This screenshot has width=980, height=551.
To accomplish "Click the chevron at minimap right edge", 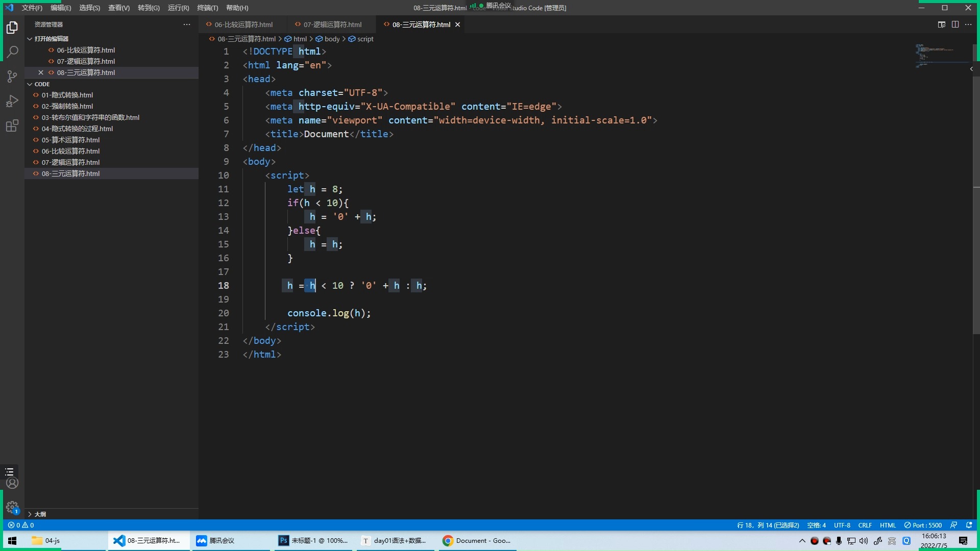I will pos(971,69).
